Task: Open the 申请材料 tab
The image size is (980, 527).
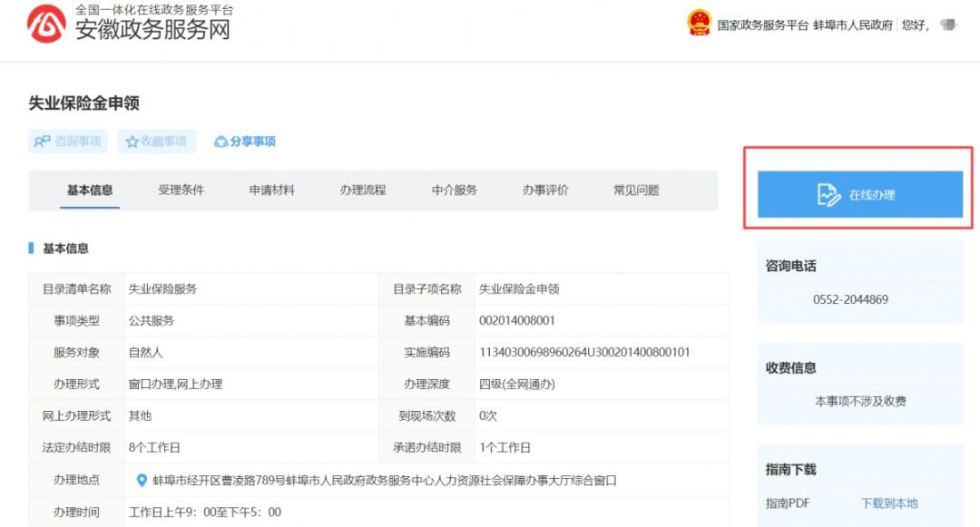Action: [272, 190]
